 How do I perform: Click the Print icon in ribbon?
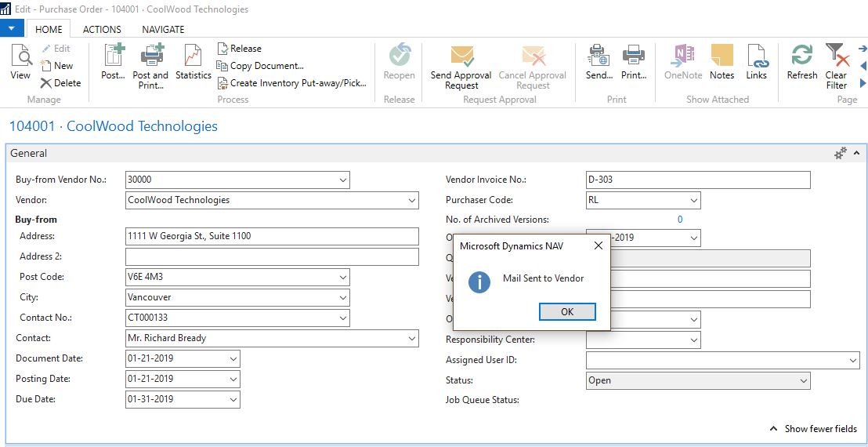(633, 61)
